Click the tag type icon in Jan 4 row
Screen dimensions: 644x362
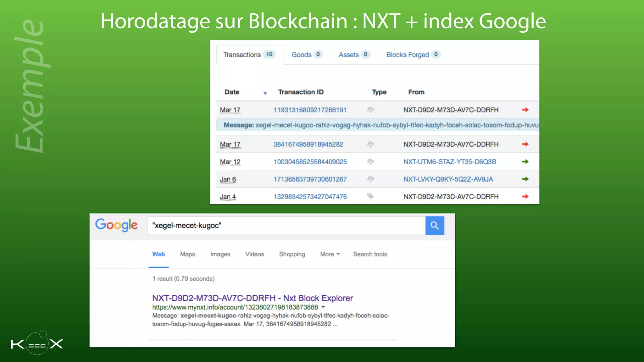click(370, 196)
